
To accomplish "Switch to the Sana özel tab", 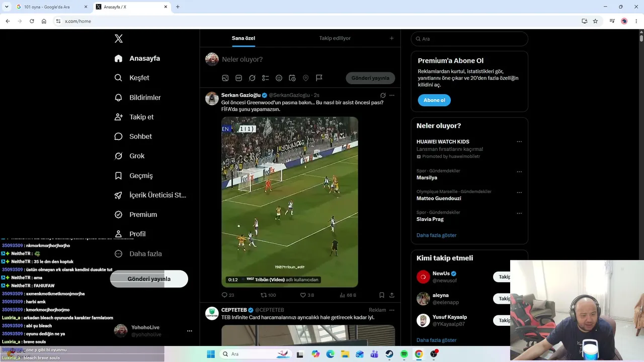I will (244, 38).
